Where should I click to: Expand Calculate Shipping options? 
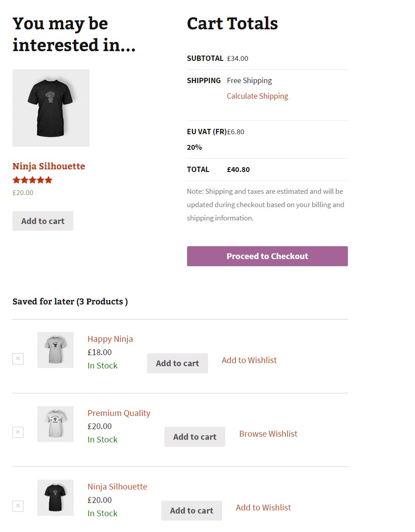257,96
